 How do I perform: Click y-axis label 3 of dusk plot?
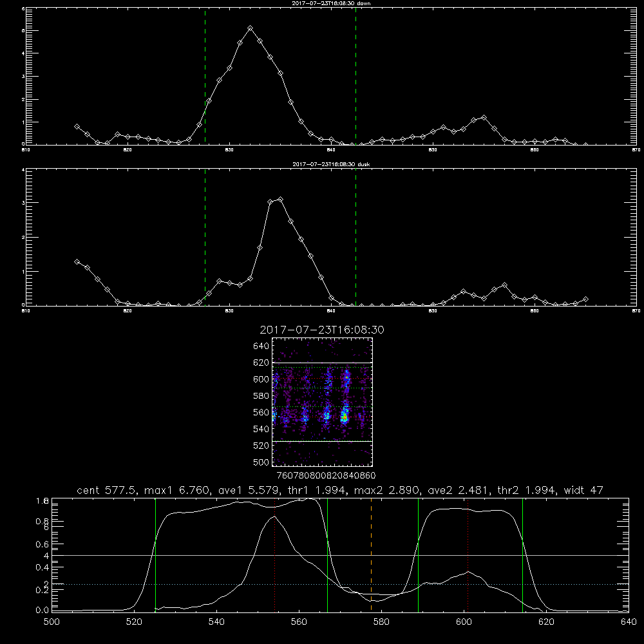[x=23, y=203]
